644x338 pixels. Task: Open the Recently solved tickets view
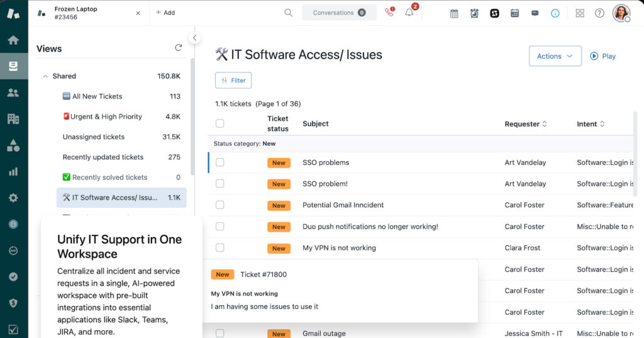click(x=121, y=177)
